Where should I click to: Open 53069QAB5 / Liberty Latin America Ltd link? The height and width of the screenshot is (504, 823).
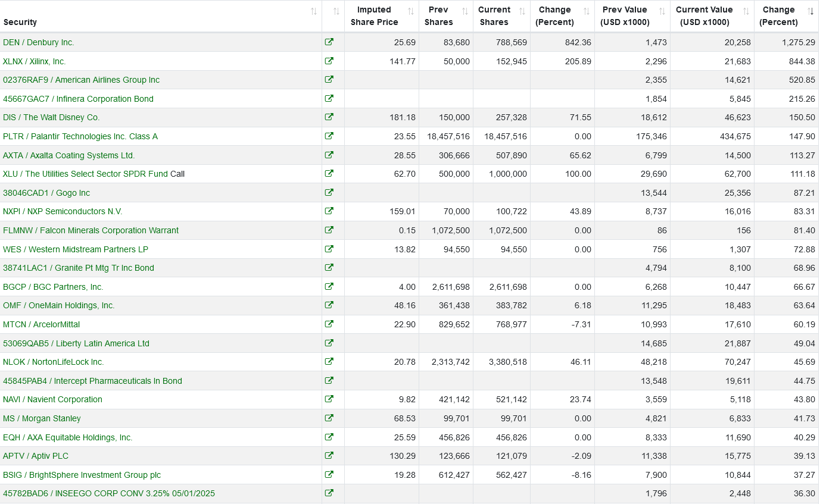point(76,343)
